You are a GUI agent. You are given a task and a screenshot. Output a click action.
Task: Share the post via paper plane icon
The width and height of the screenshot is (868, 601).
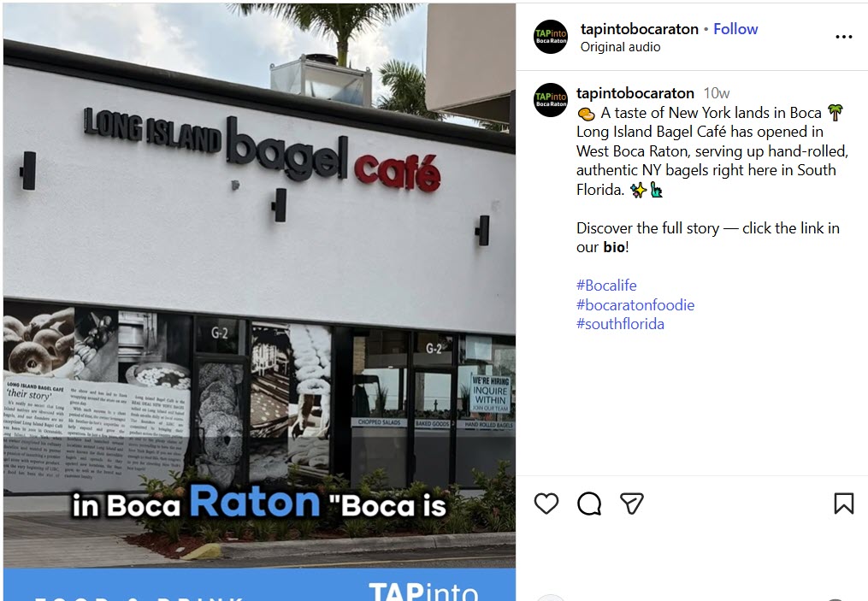632,504
